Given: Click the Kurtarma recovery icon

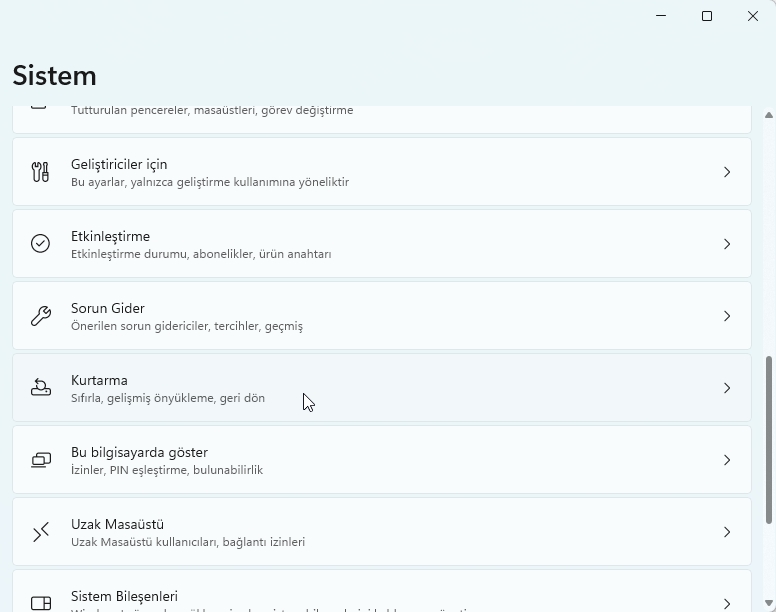Looking at the screenshot, I should coord(41,388).
